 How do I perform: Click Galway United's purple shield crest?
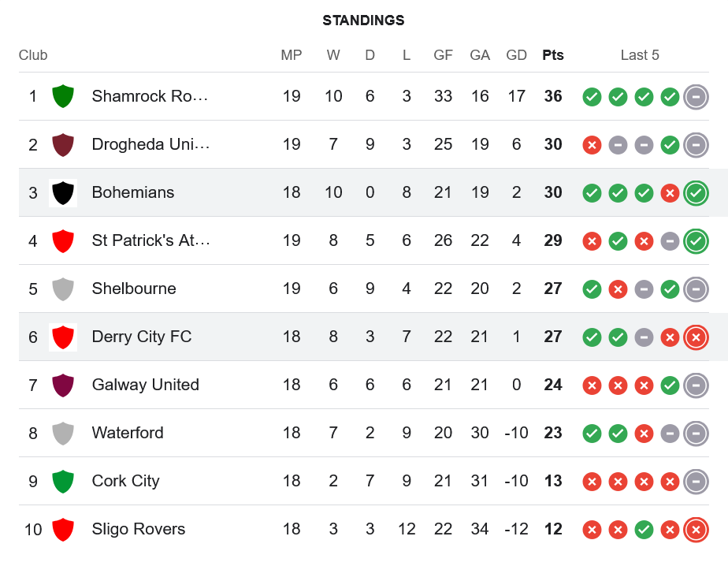tap(63, 385)
